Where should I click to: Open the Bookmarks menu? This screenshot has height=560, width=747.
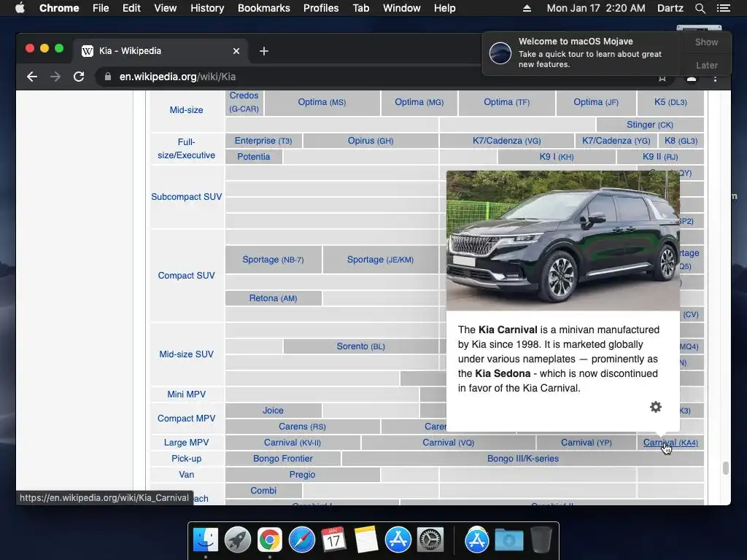[264, 8]
